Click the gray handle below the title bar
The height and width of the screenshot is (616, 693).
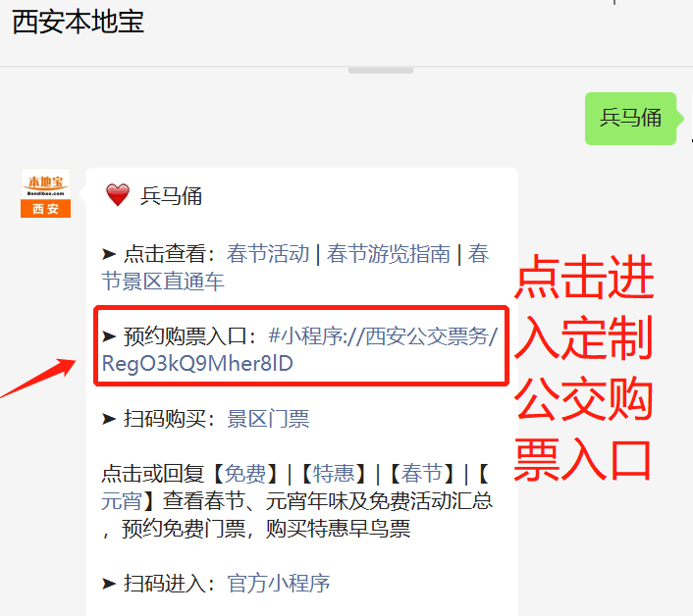tap(381, 71)
